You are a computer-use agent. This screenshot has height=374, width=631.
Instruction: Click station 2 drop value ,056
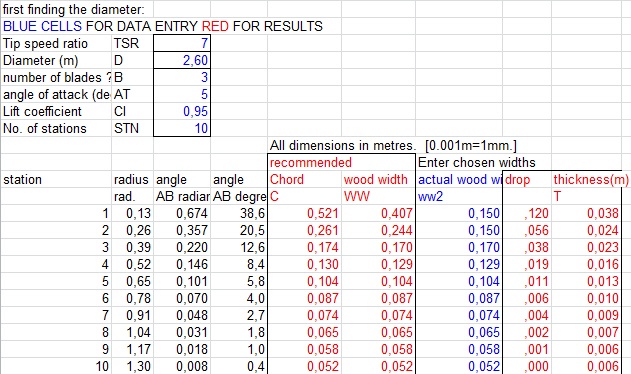(x=527, y=230)
